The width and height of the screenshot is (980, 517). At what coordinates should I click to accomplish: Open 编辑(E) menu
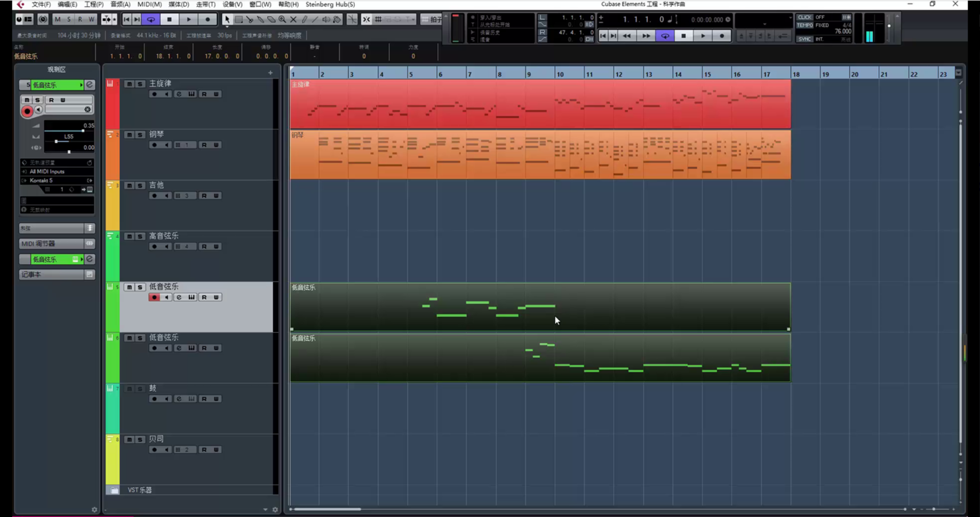[x=67, y=4]
